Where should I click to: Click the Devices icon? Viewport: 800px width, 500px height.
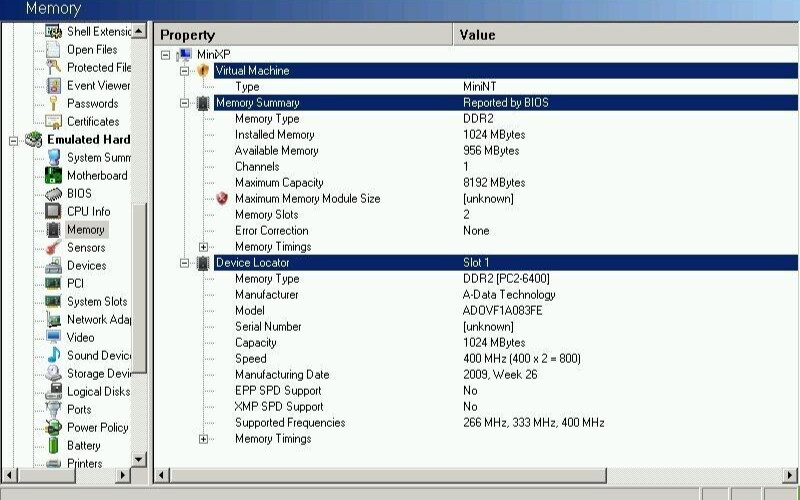[x=54, y=265]
